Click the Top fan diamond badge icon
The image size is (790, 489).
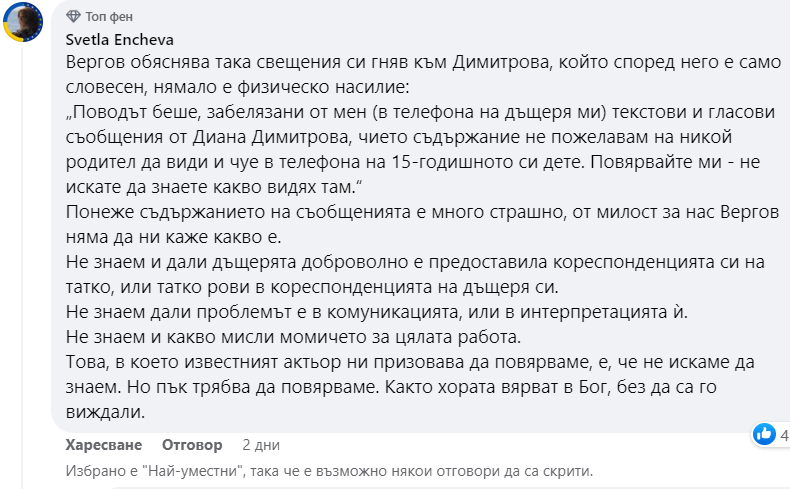point(74,17)
